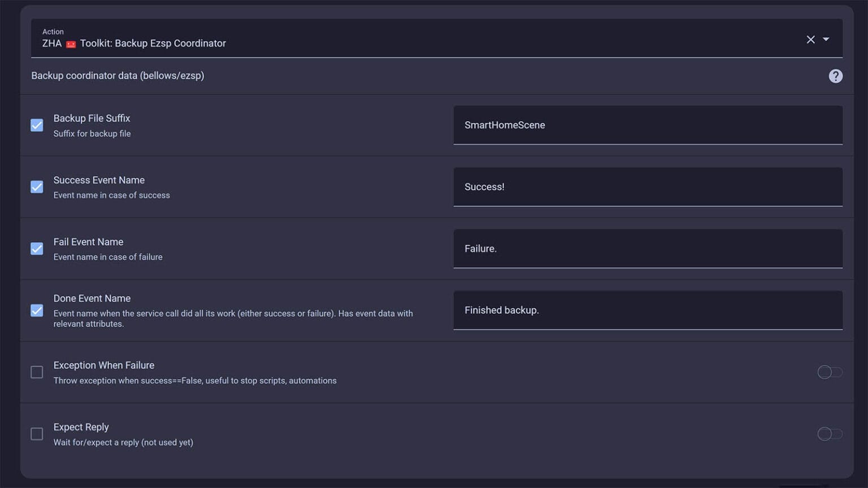Enable the Exception When Failure checkbox
The image size is (868, 488).
37,372
